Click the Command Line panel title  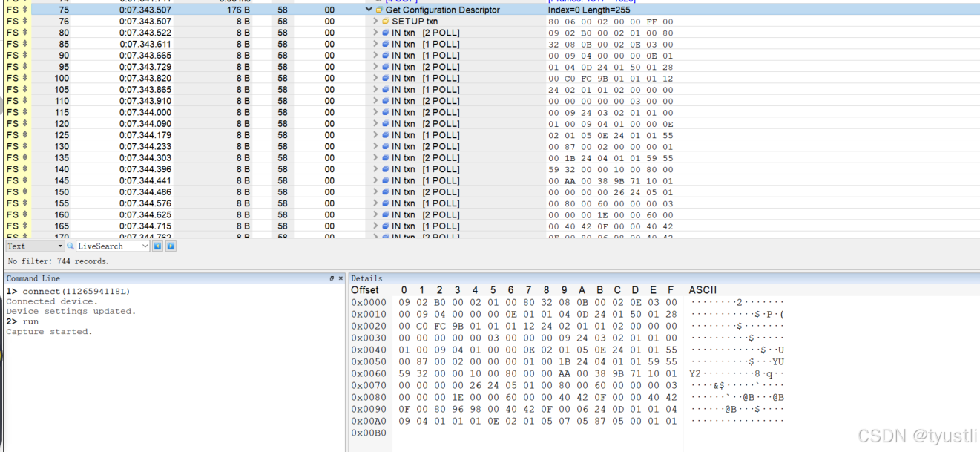(x=33, y=278)
